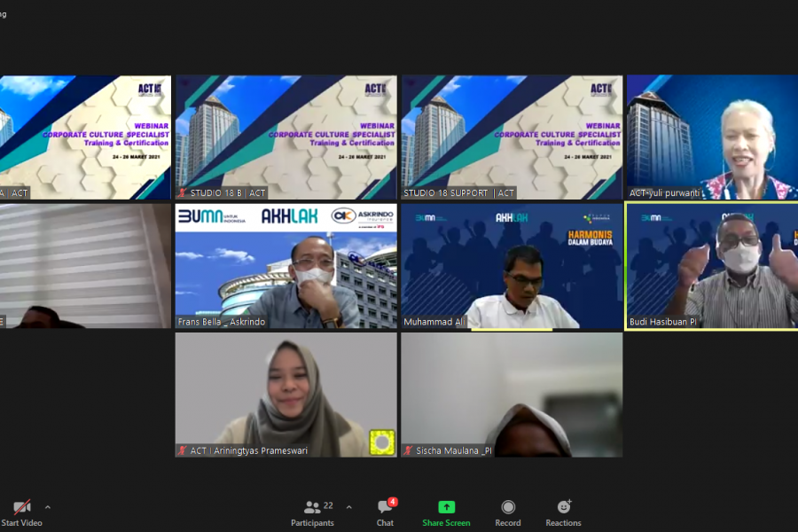Click muted mic icon on Ariningtyas Prameswari tile
798x532 pixels.
click(183, 450)
